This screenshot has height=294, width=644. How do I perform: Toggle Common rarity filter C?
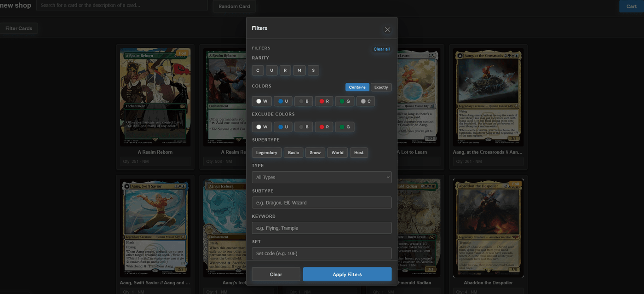tap(258, 70)
